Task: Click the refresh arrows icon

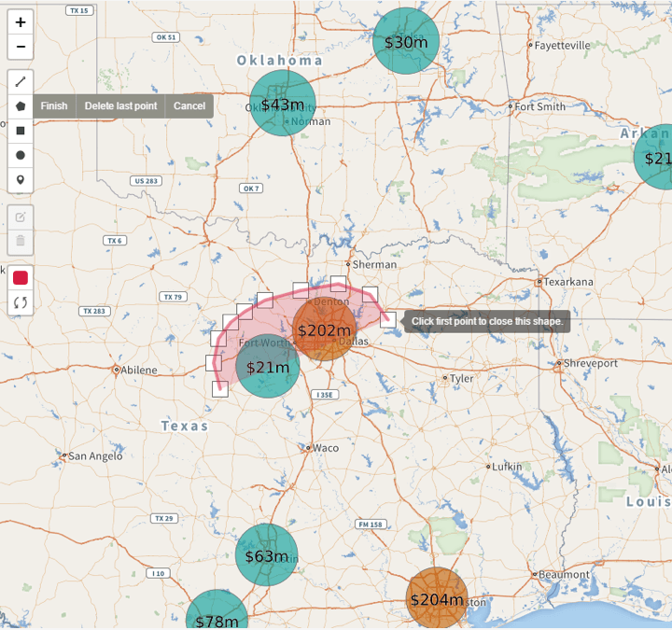Action: [21, 302]
